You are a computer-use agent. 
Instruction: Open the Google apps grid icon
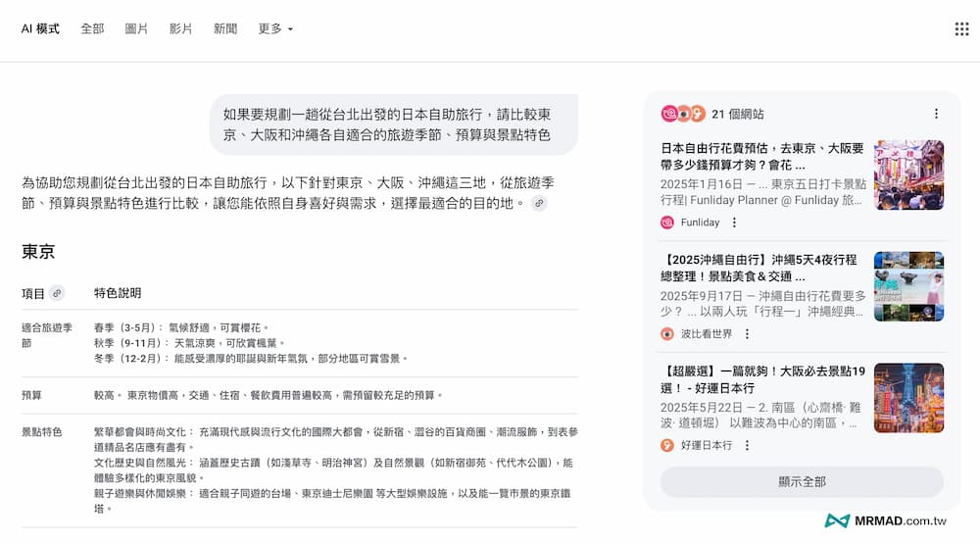[x=962, y=28]
